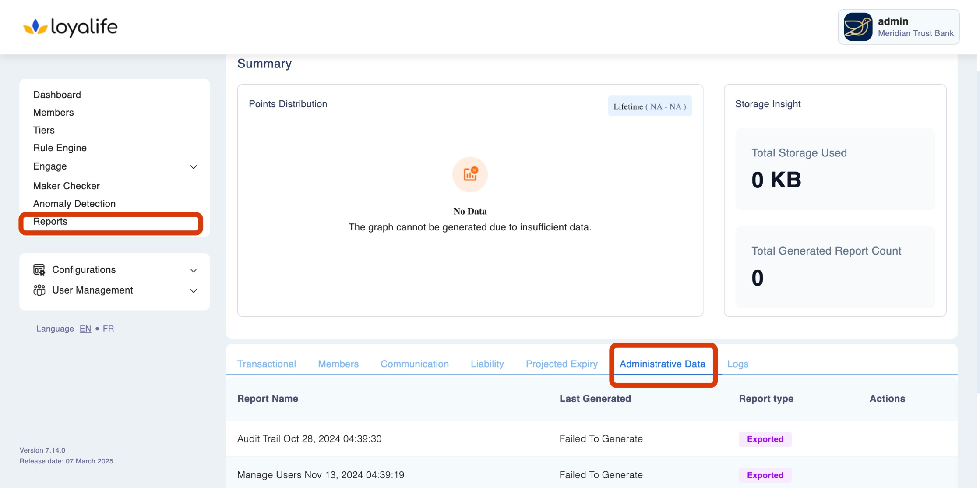Click the Configurations settings icon
This screenshot has width=980, height=488.
tap(39, 270)
